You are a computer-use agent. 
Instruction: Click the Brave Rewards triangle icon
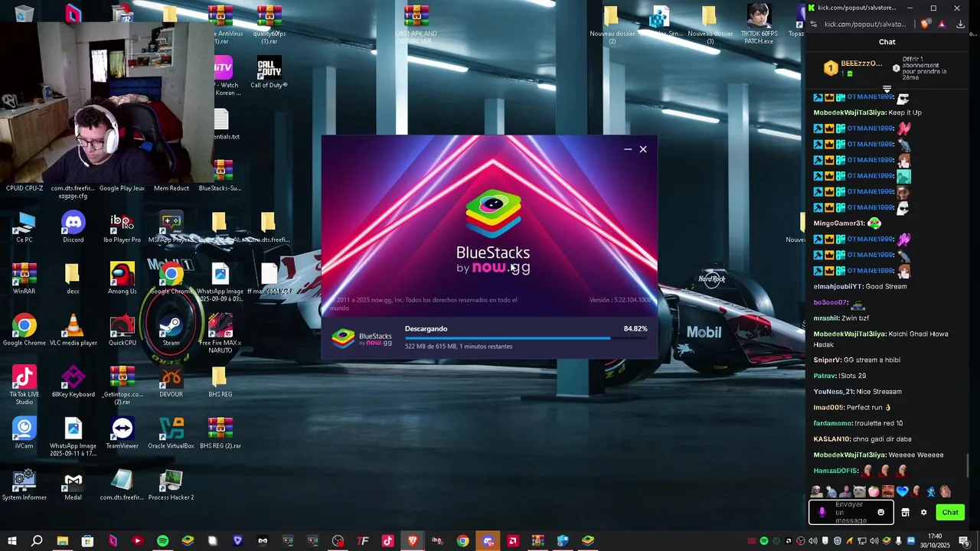[x=942, y=24]
